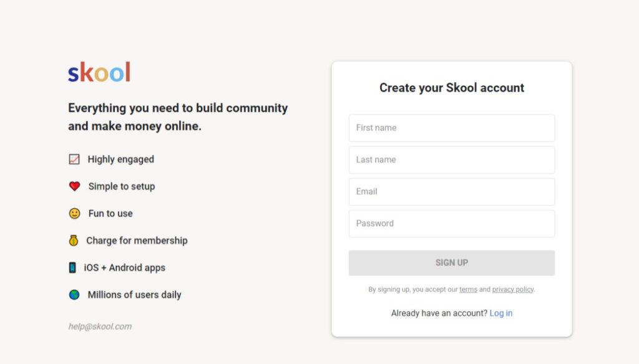The width and height of the screenshot is (639, 364).
Task: Click the Charge for membership text
Action: coord(137,241)
